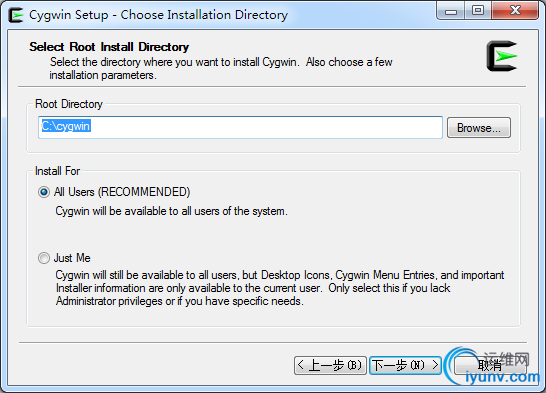Click text 'Cygwin will be available to all users of the system.'
Screen dimensions: 546x393
(x=172, y=211)
